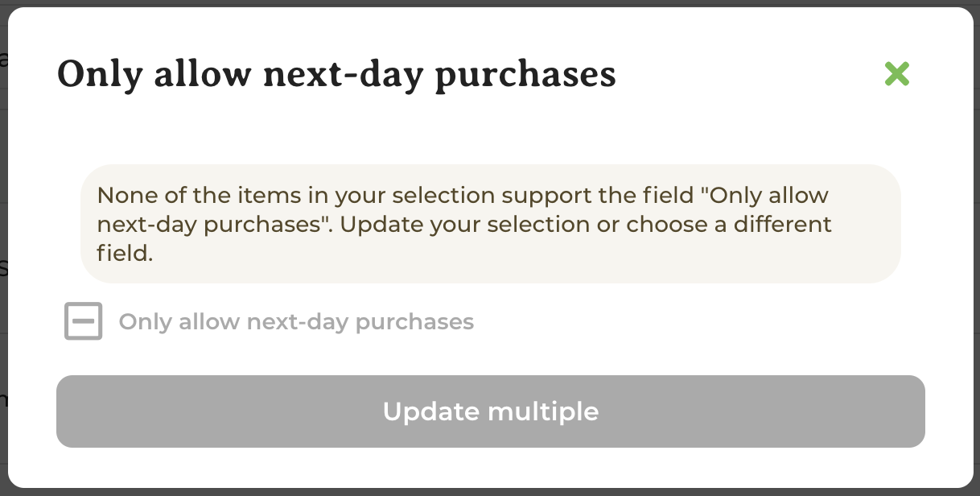Screen dimensions: 980x496
Task: Click the beige unsupported-field warning banner
Action: (491, 224)
